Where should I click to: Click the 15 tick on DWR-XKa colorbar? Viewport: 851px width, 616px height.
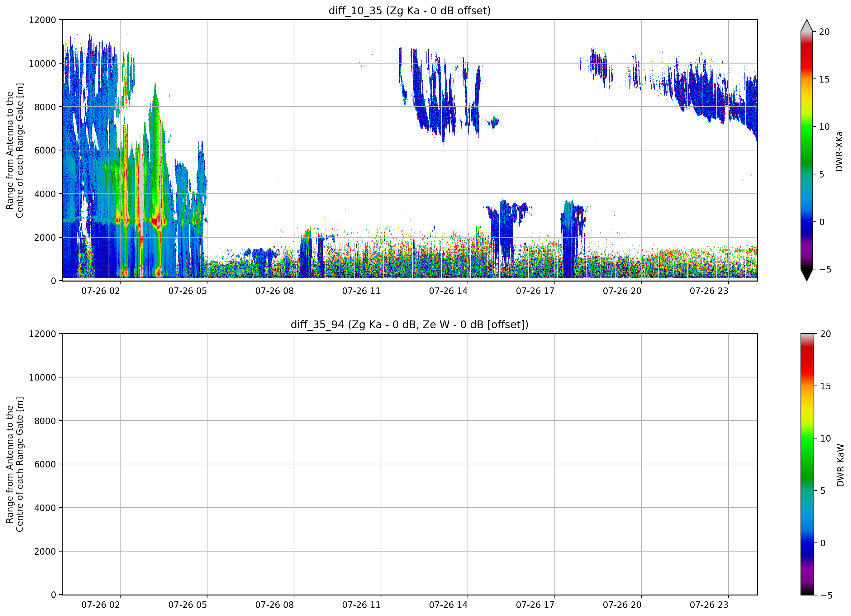pyautogui.click(x=824, y=79)
